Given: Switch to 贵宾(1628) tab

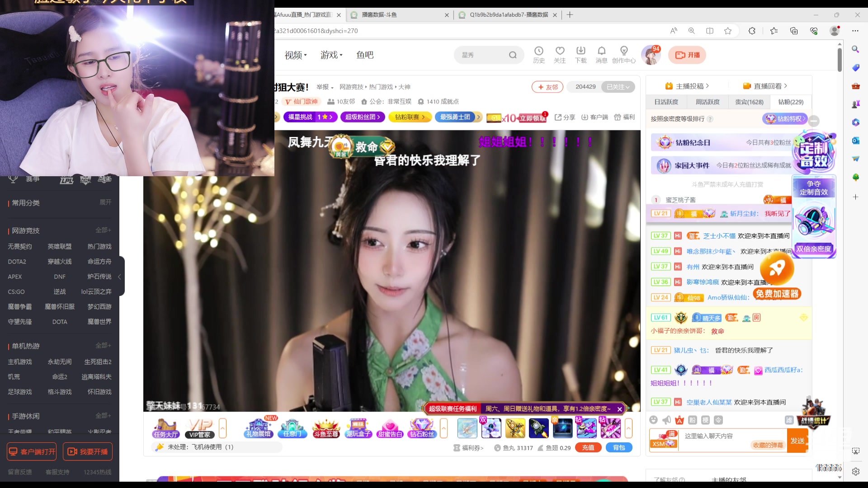Looking at the screenshot, I should (749, 102).
